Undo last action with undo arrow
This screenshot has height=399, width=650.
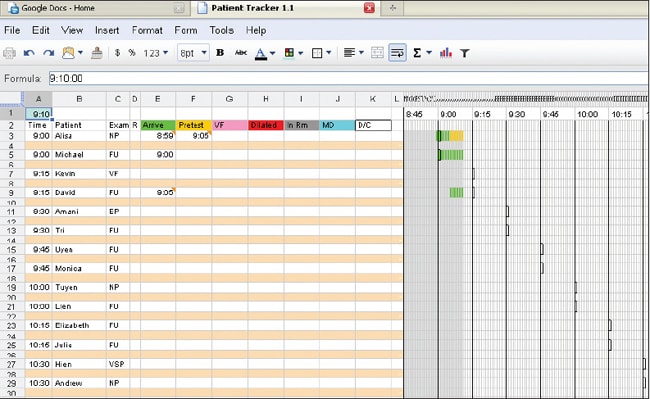(x=29, y=53)
